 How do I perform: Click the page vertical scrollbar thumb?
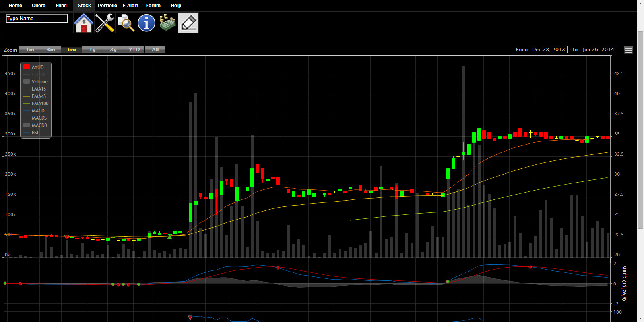(x=640, y=130)
